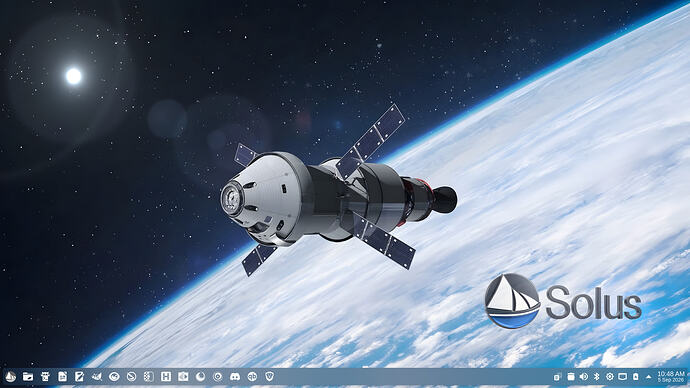Open the clock showing 10:48 AM
This screenshot has height=388, width=690.
click(672, 377)
